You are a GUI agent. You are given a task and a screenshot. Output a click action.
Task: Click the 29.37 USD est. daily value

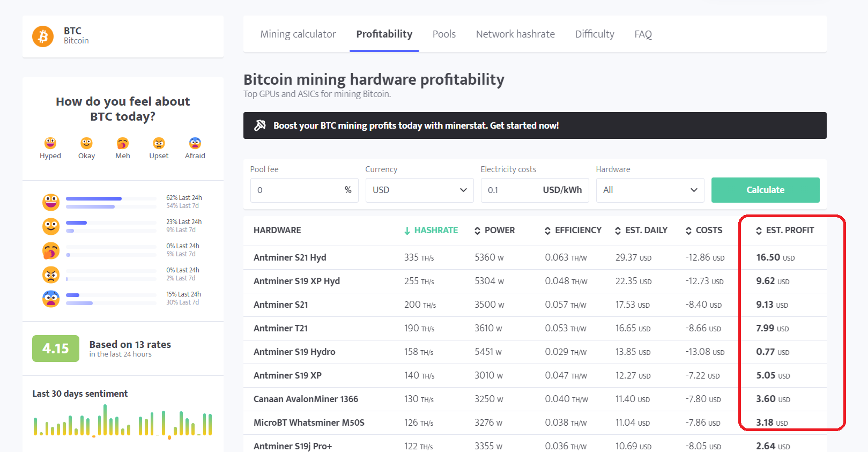(633, 257)
